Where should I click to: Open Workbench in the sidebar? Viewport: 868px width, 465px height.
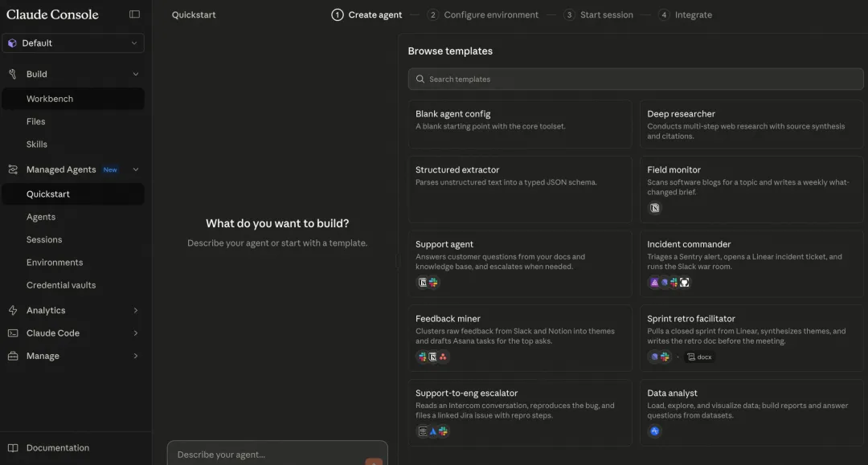(50, 99)
